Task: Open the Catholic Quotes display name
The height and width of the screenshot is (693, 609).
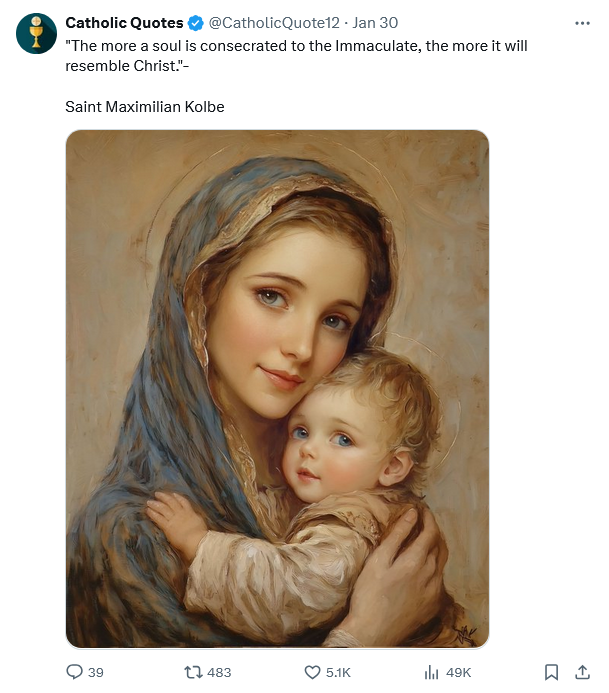Action: point(124,23)
